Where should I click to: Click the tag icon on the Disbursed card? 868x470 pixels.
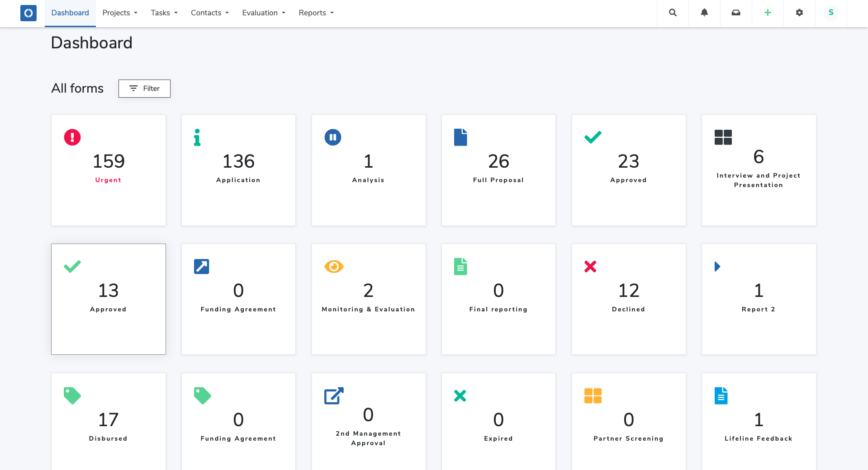click(72, 396)
